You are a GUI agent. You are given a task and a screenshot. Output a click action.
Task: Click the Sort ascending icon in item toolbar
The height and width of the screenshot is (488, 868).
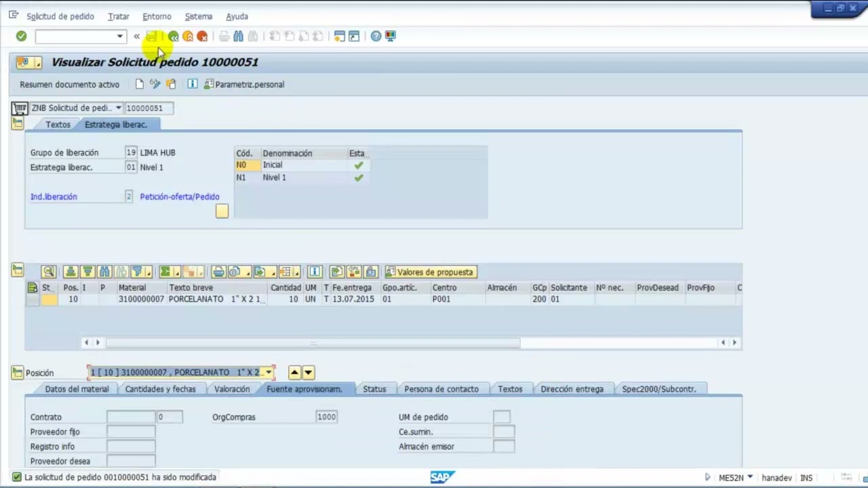(71, 272)
